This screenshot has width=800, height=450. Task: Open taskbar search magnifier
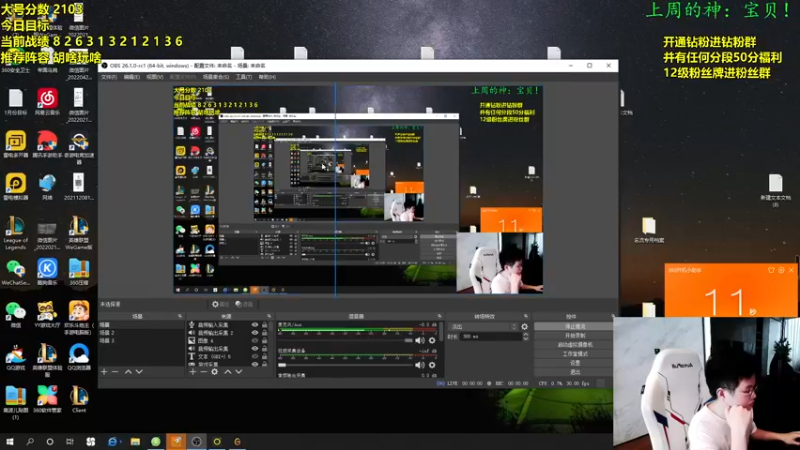coord(30,442)
